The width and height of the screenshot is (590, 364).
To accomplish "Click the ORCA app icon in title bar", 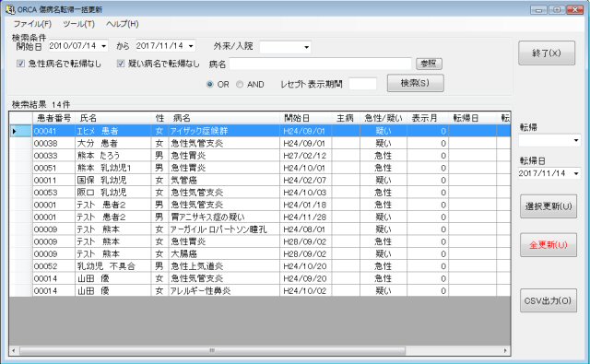I will click(10, 9).
